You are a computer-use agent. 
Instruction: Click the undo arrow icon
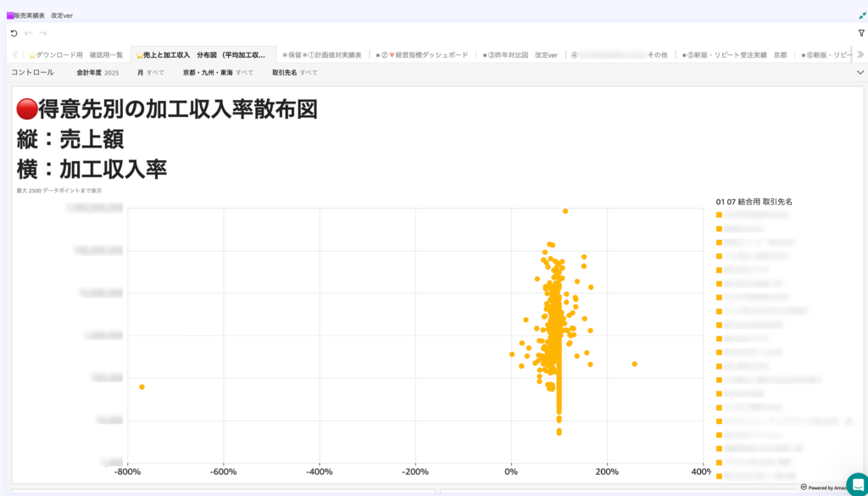click(x=28, y=33)
